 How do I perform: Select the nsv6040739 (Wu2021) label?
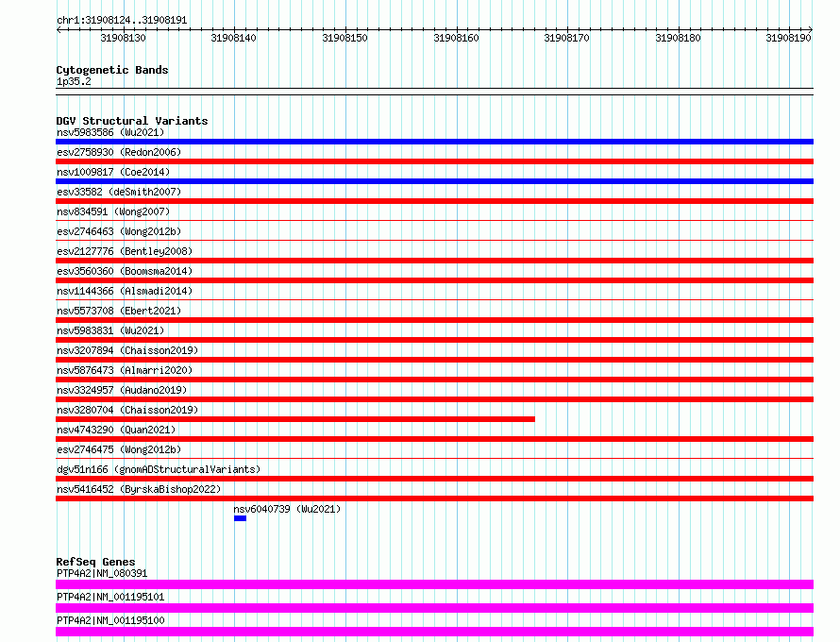coord(287,509)
